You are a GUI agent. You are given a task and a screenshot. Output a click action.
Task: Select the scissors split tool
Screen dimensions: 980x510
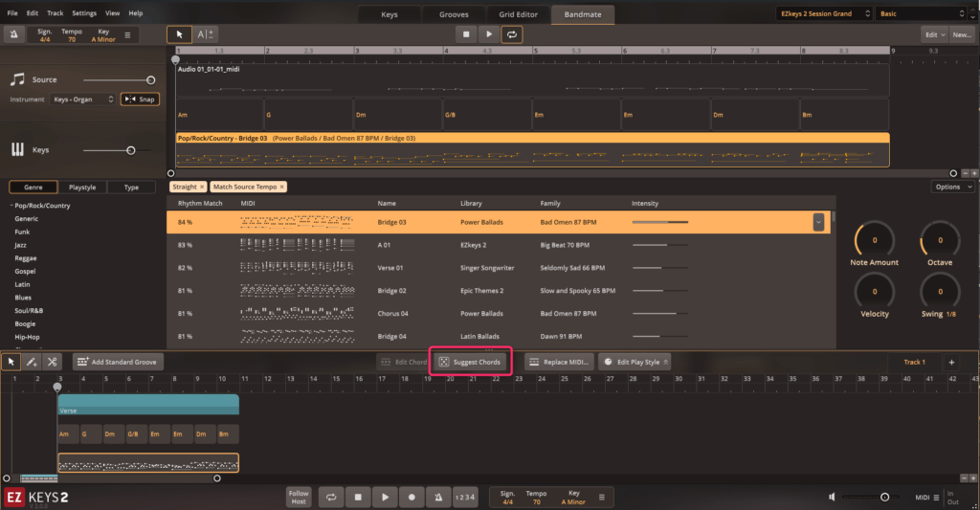[x=52, y=362]
